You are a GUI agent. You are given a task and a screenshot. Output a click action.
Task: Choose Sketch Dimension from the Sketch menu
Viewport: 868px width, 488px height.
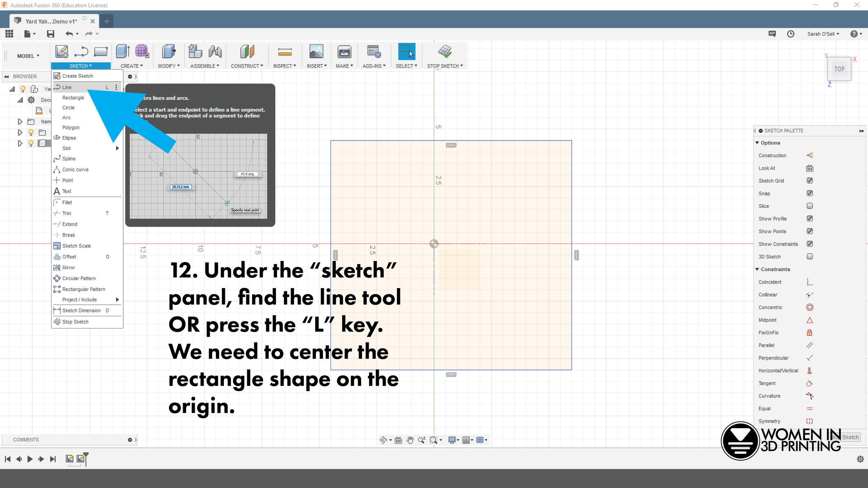pos(87,311)
